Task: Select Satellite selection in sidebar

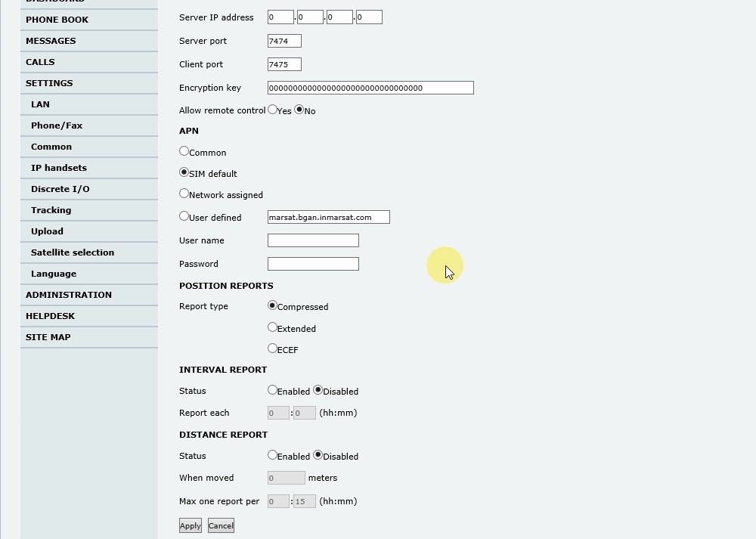Action: [73, 252]
